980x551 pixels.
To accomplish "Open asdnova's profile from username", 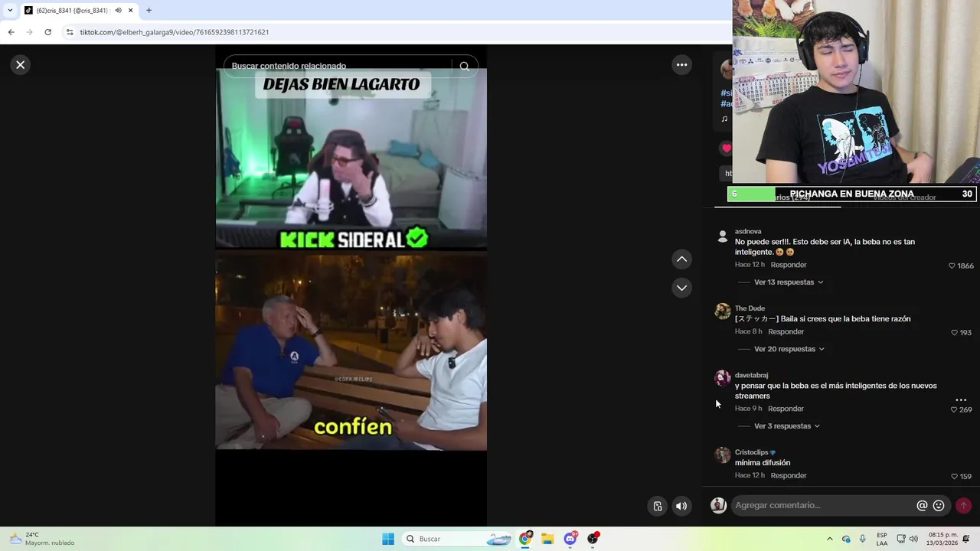I will coord(748,231).
